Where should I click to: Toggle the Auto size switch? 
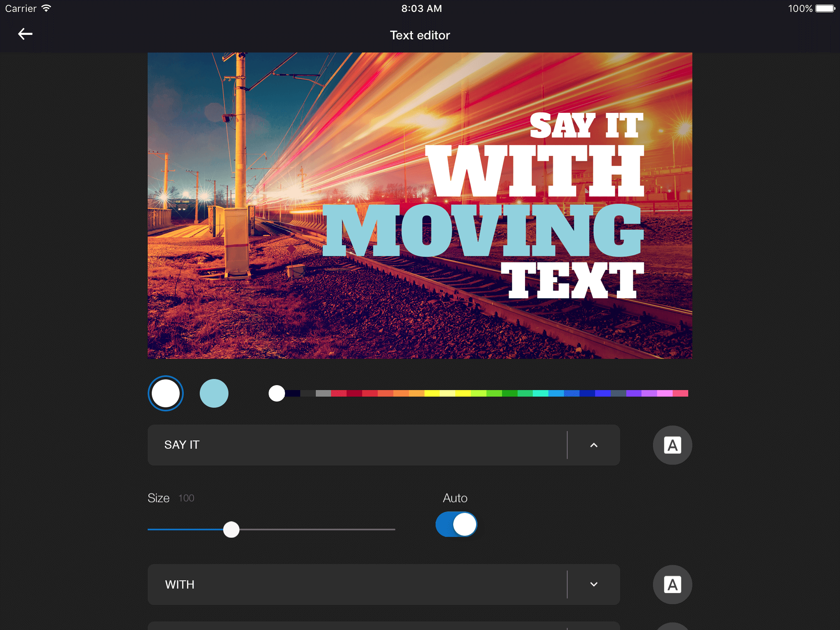click(x=456, y=524)
